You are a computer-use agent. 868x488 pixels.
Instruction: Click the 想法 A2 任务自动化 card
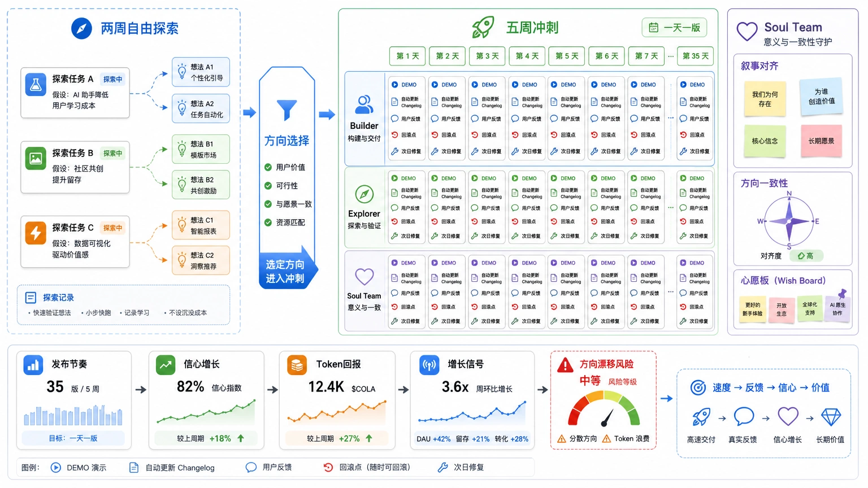click(x=201, y=108)
